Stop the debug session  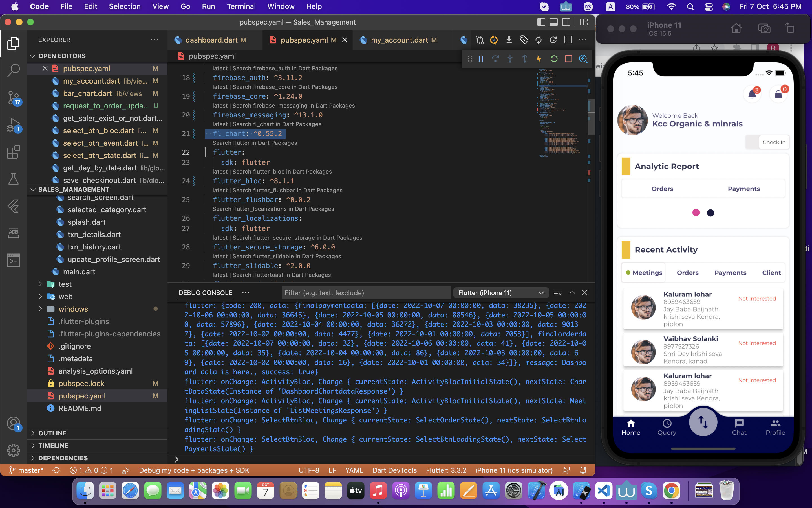pos(568,59)
